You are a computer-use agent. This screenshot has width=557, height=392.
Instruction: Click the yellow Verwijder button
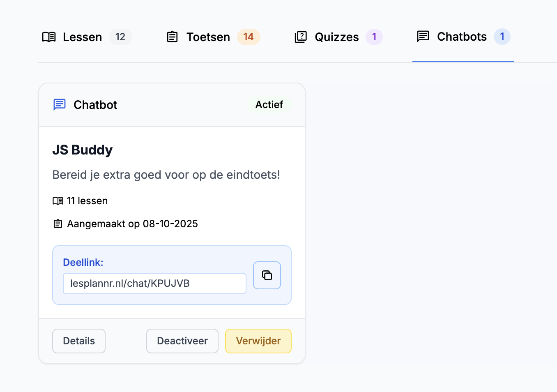(258, 341)
